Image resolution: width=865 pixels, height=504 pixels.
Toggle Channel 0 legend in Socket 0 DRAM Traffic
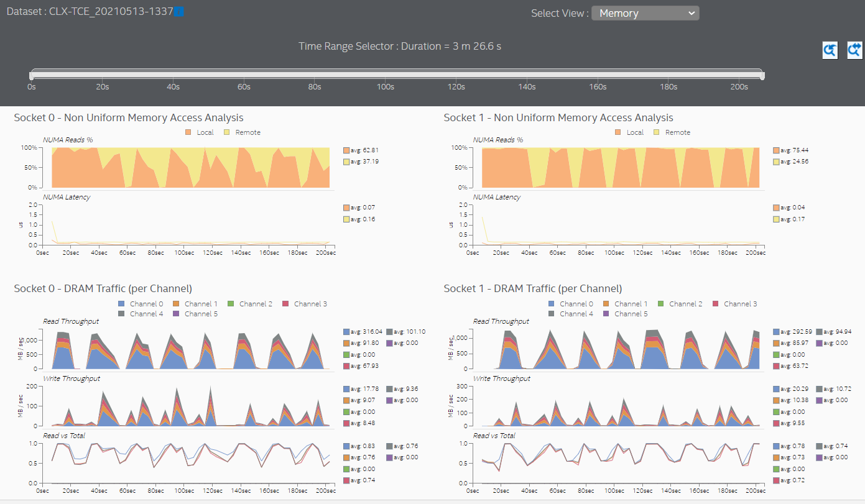[121, 304]
